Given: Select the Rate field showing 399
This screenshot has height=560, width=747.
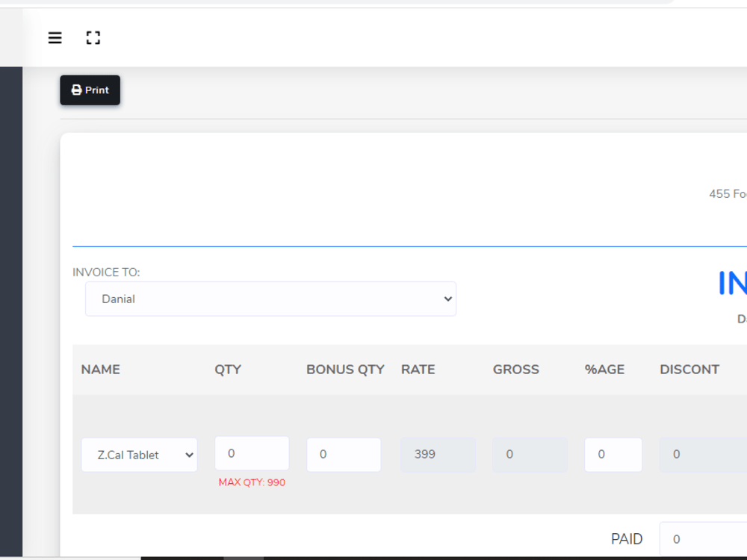Looking at the screenshot, I should coord(438,455).
